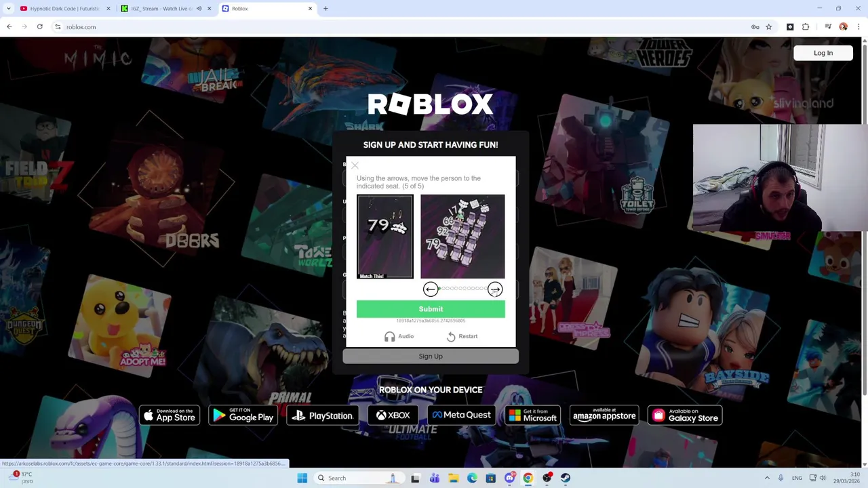868x488 pixels.
Task: Open the Chrome three-dot menu
Action: click(x=859, y=27)
